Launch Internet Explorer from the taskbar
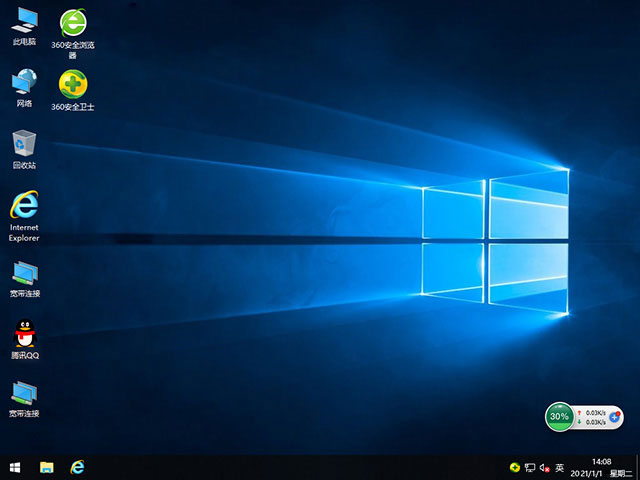Screen dimensions: 640x480 [77, 467]
